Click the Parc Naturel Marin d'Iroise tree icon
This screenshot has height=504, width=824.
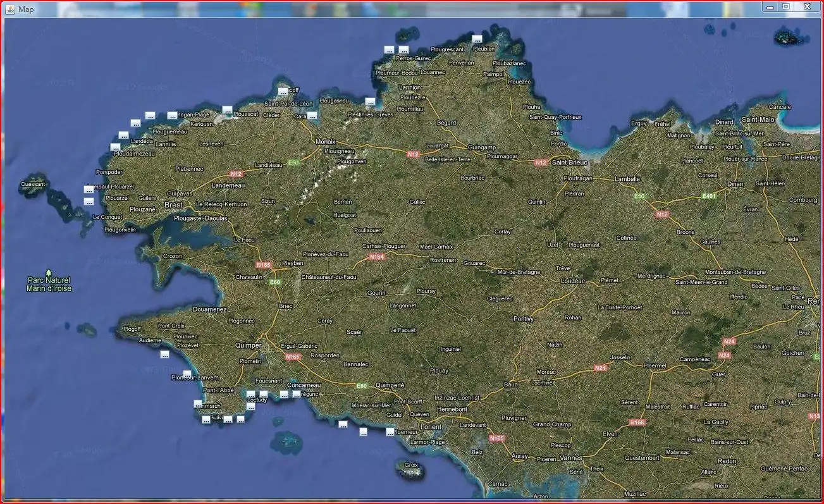coord(49,272)
